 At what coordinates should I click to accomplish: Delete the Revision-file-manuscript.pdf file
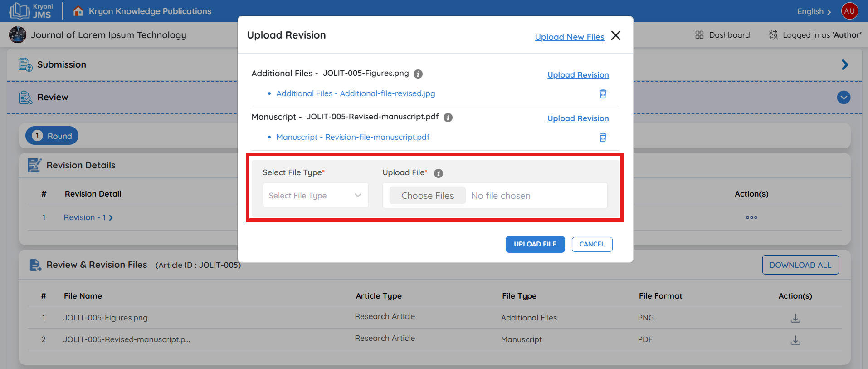click(603, 137)
